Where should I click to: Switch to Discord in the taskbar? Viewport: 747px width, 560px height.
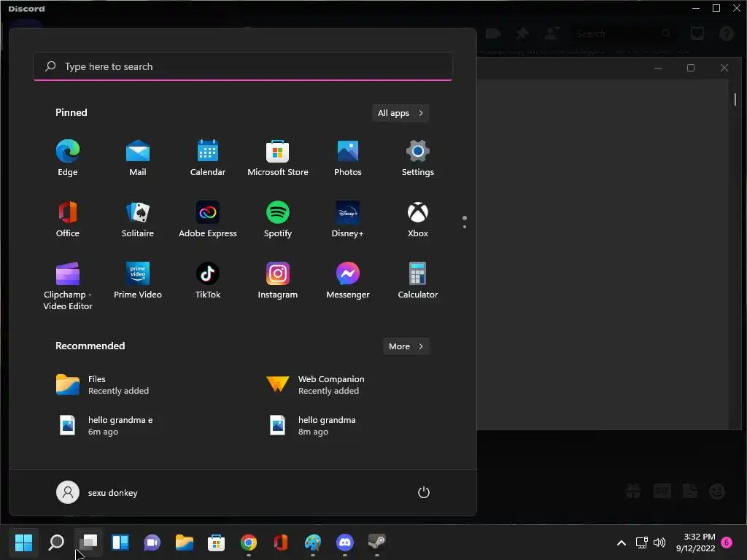point(345,542)
